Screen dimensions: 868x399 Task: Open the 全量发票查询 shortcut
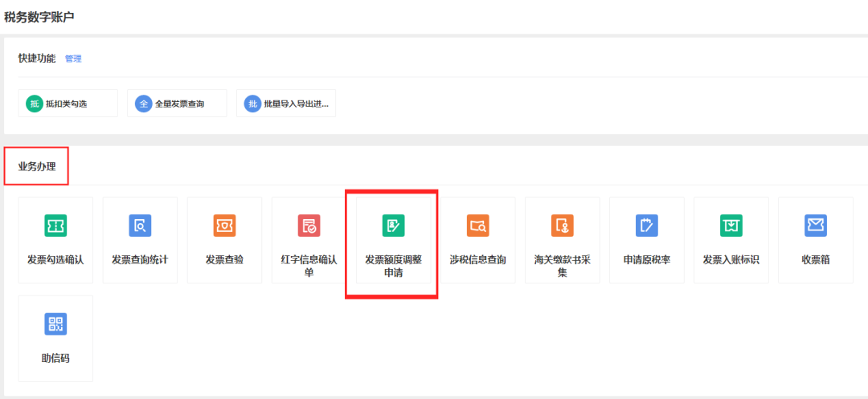(x=177, y=104)
